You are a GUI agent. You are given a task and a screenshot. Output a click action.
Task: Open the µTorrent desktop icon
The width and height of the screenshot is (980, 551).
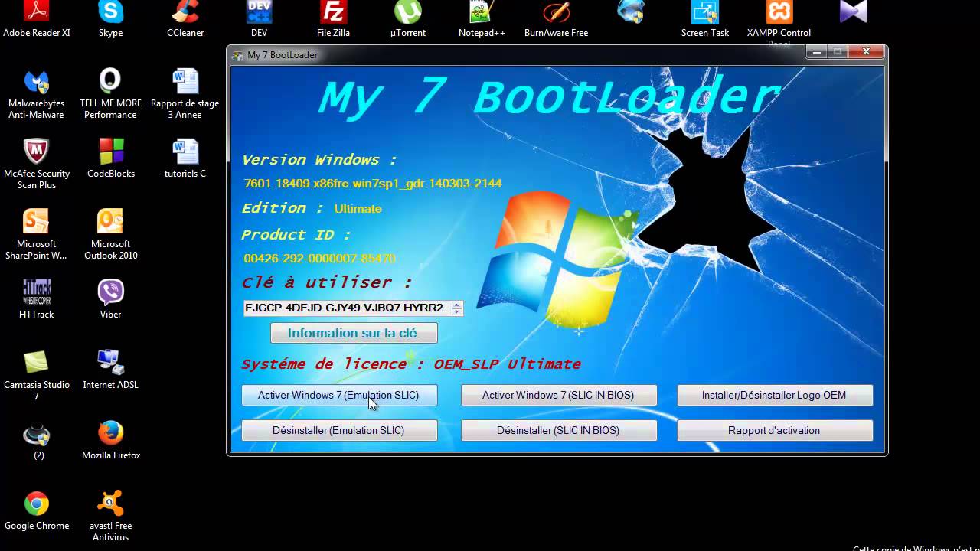(407, 20)
